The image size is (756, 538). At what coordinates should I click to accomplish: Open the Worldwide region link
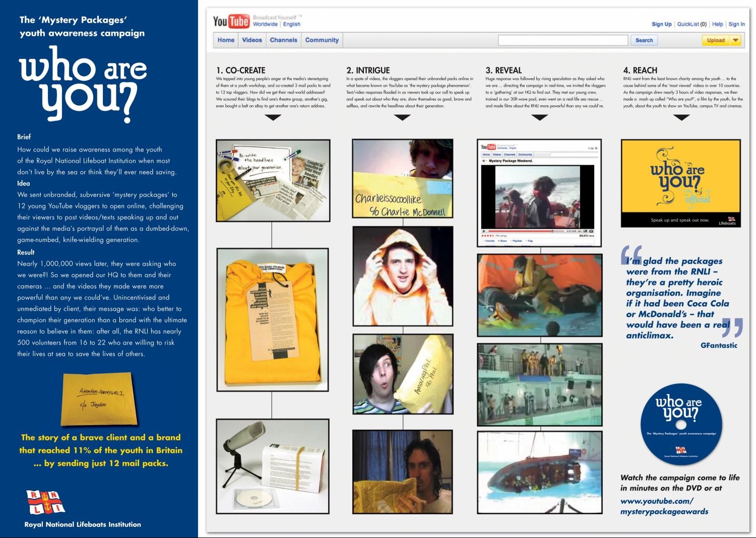[265, 24]
